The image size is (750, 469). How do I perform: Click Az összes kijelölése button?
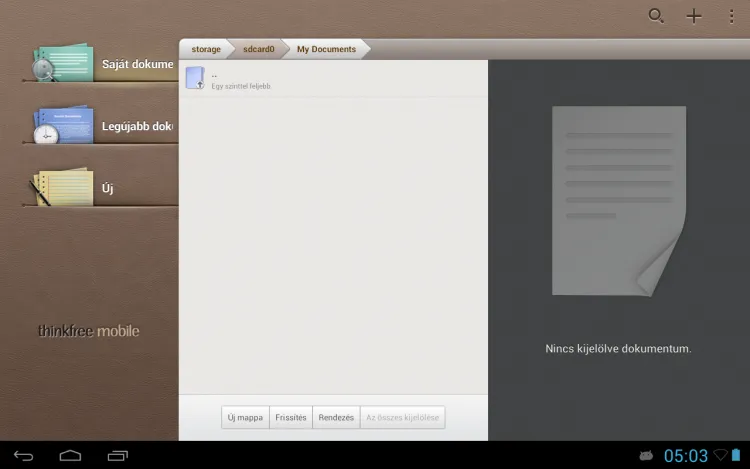pos(402,417)
